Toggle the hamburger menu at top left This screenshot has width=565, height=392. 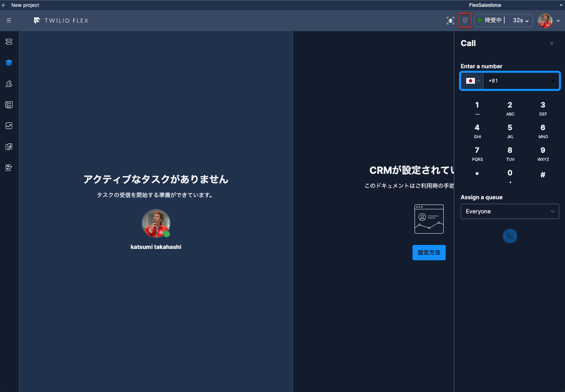click(x=8, y=20)
